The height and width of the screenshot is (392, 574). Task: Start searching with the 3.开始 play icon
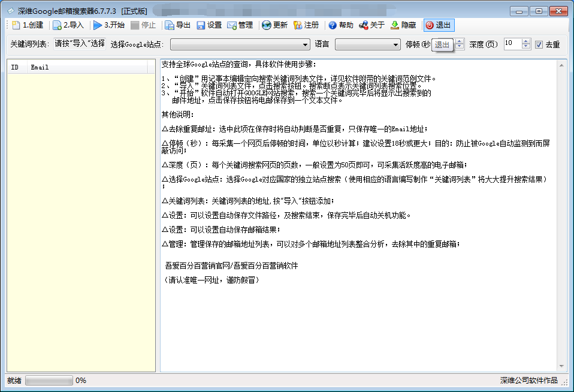click(98, 25)
